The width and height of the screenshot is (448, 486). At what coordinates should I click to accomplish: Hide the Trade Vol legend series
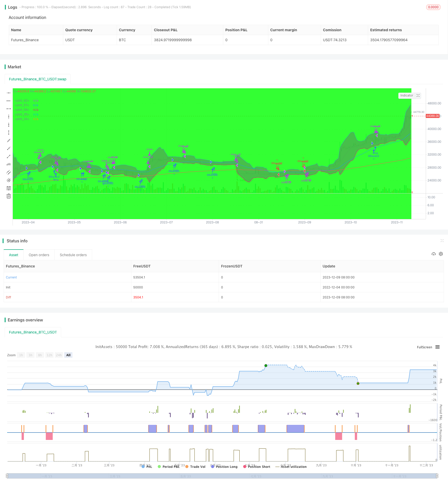(x=195, y=467)
